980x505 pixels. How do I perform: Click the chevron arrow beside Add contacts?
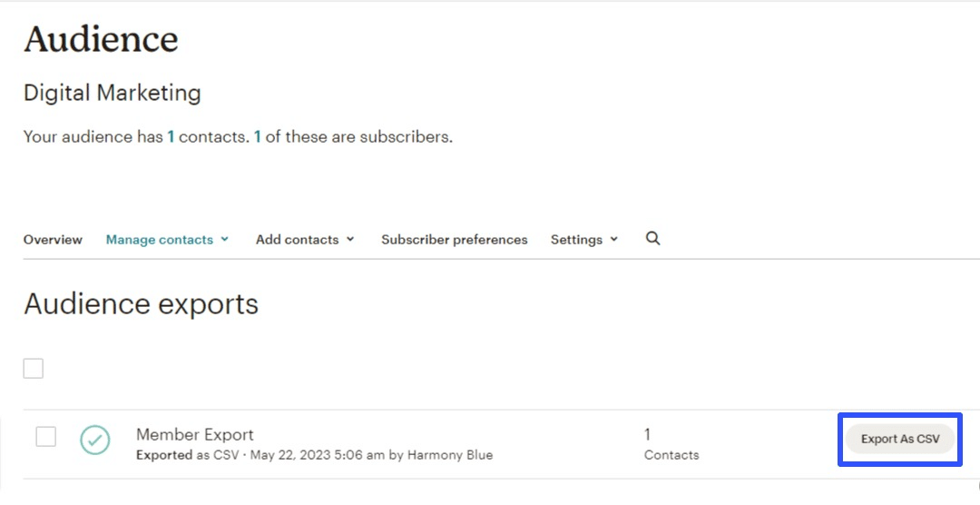(x=350, y=239)
